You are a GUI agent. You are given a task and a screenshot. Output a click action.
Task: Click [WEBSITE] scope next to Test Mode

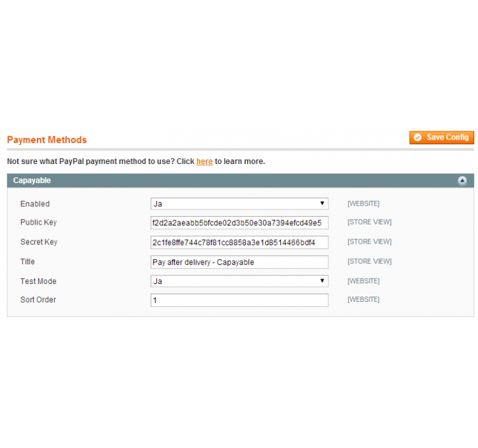point(363,281)
